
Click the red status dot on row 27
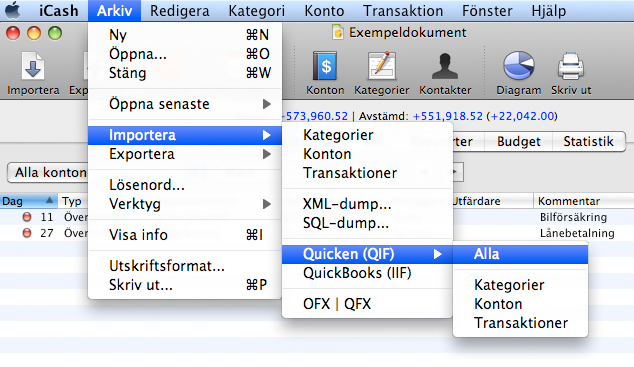point(27,233)
